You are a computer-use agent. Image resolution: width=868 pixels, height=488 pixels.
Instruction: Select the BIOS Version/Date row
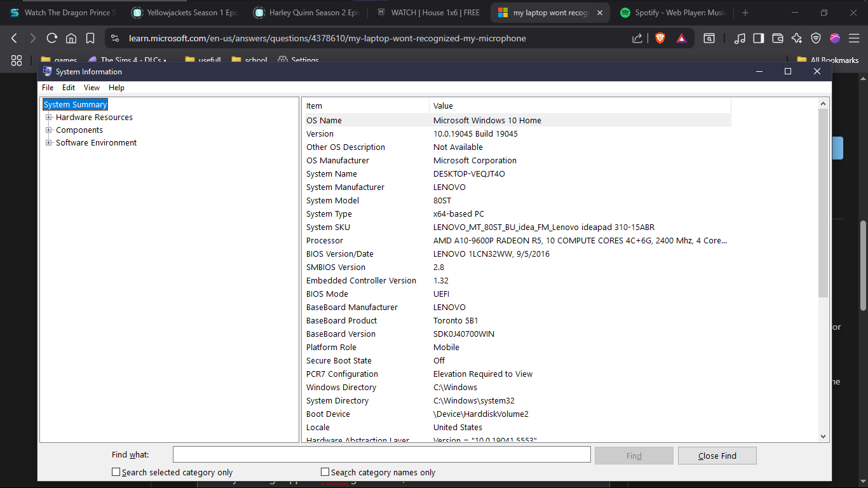pyautogui.click(x=517, y=254)
